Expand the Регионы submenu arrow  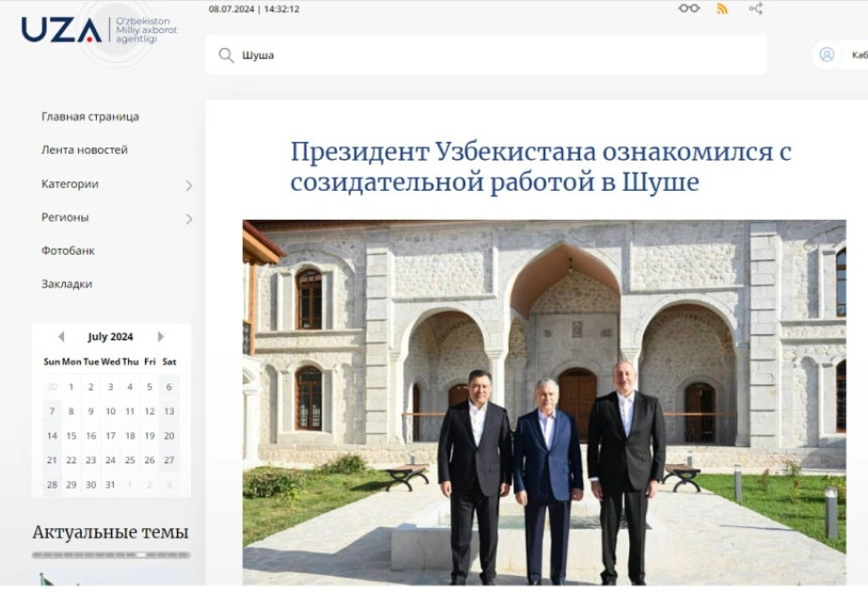[189, 219]
